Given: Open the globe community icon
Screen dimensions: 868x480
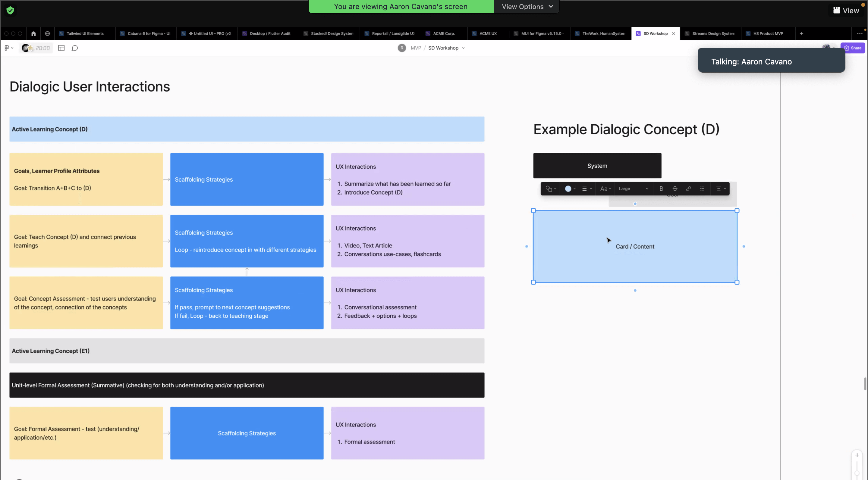Looking at the screenshot, I should pos(48,34).
